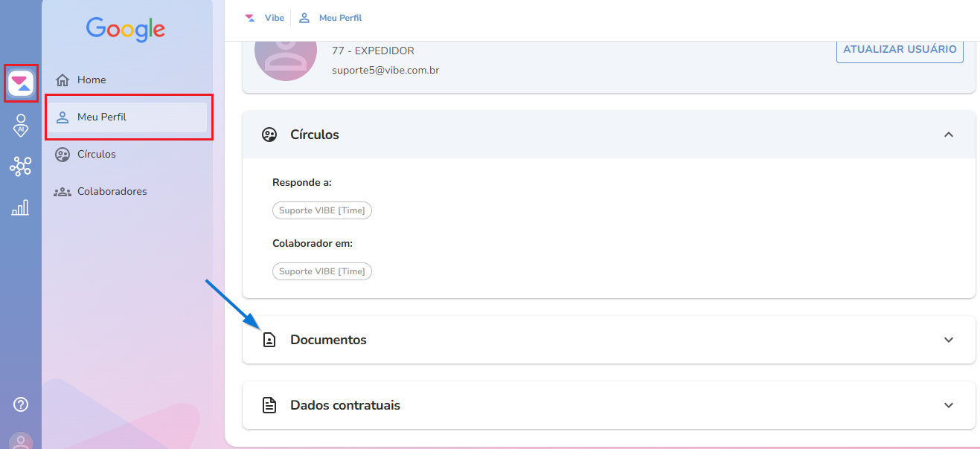
Task: Click the Círculos sidebar icon
Action: (x=63, y=154)
